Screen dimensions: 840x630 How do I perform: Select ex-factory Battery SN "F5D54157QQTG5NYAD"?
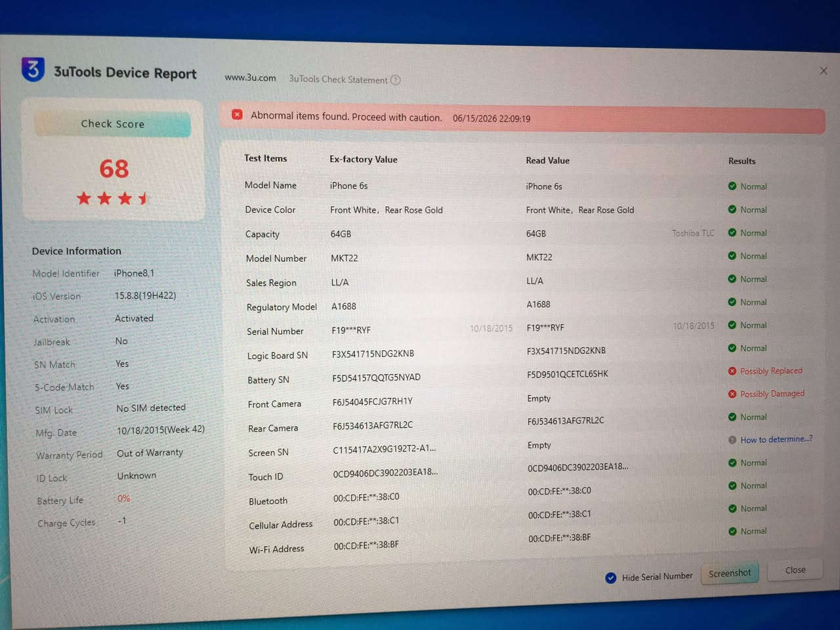pyautogui.click(x=376, y=378)
